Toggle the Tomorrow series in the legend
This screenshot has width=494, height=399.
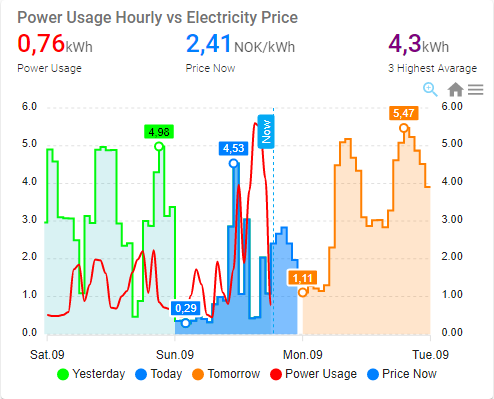(226, 374)
